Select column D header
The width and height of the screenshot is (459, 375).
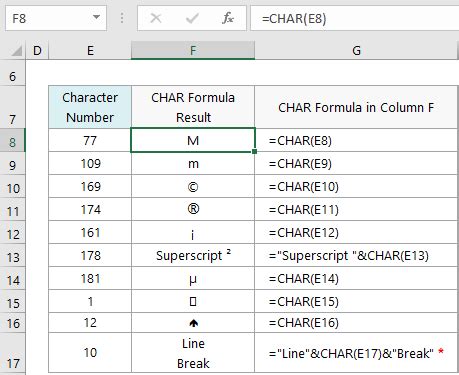[x=37, y=51]
